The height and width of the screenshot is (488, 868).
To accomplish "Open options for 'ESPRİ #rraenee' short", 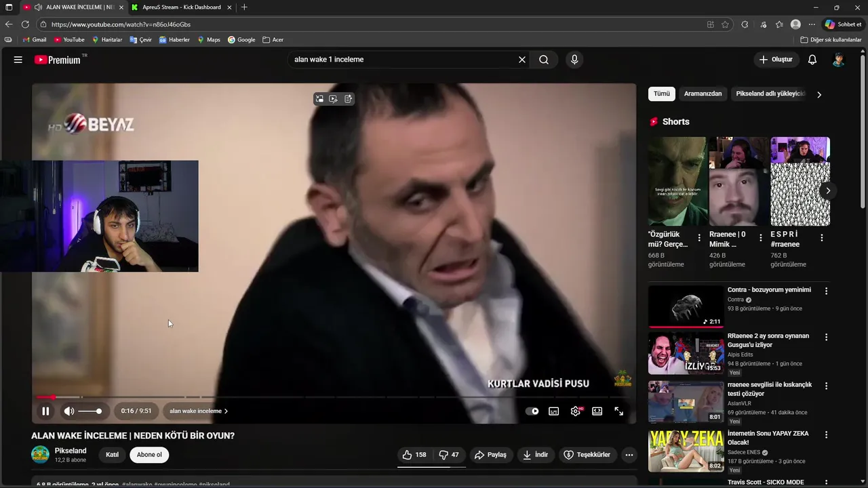I will click(822, 238).
